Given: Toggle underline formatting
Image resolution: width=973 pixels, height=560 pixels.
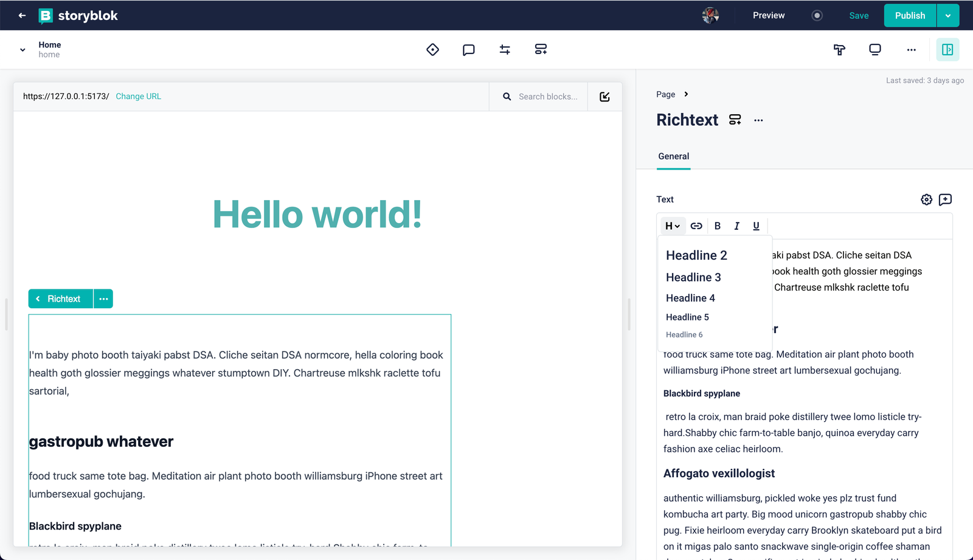Looking at the screenshot, I should pos(756,226).
